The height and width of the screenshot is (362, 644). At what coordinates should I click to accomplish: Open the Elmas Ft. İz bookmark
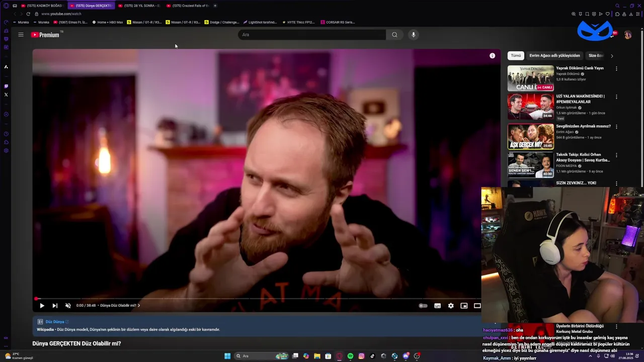70,22
